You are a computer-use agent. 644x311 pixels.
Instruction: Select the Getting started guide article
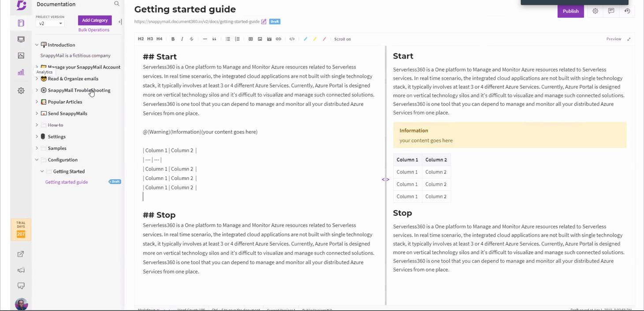67,182
